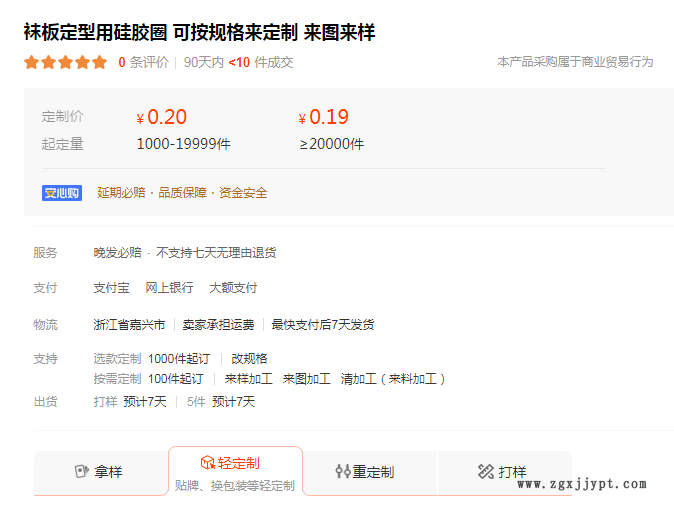Click the fifth orange rating star
Screen dimensions: 674x506
click(x=99, y=62)
